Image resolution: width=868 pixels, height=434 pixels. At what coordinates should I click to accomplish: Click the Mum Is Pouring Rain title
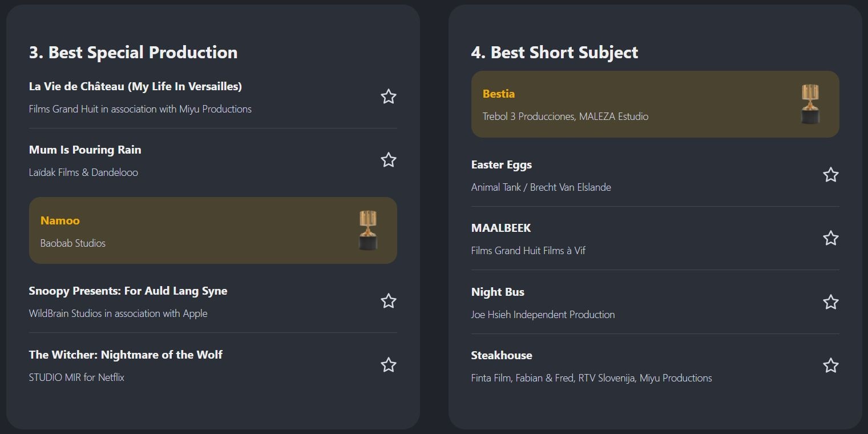tap(85, 150)
